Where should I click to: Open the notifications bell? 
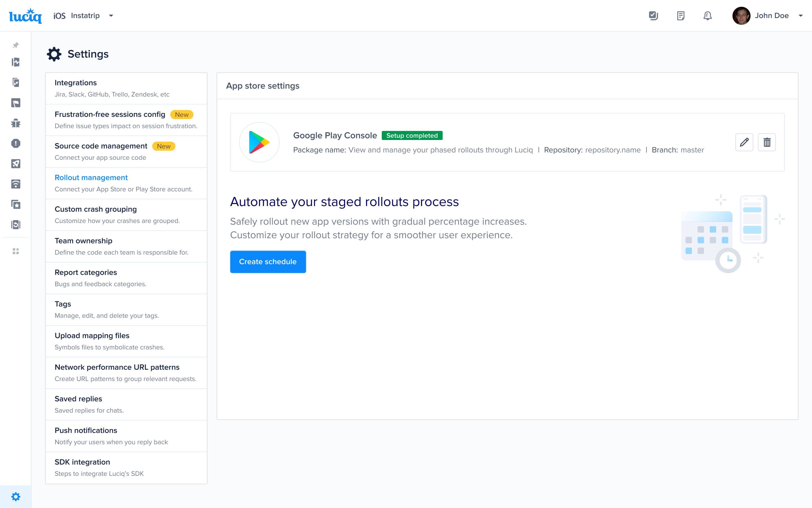(707, 16)
